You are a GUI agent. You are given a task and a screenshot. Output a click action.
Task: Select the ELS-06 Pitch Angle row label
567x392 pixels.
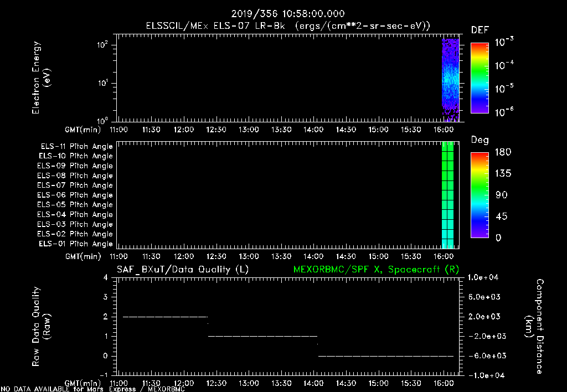pyautogui.click(x=75, y=195)
